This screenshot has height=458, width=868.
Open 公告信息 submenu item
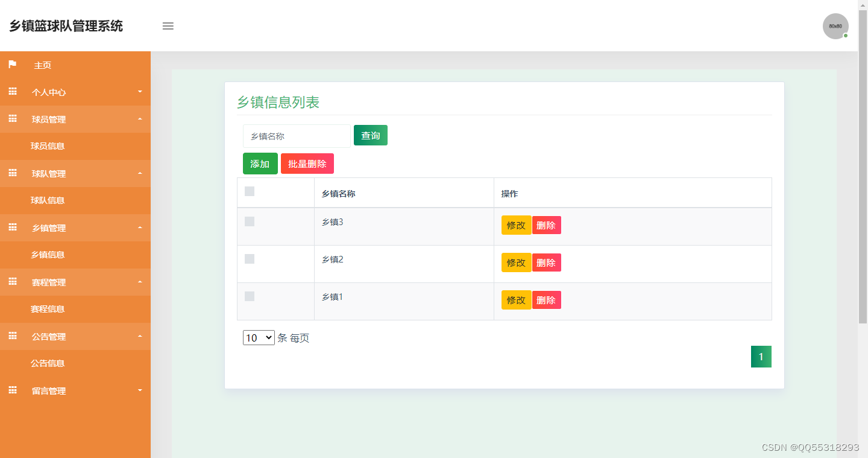pyautogui.click(x=48, y=363)
